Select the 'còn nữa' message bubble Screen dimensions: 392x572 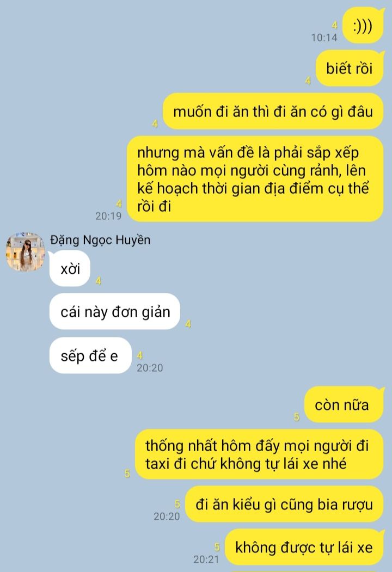[x=344, y=405]
